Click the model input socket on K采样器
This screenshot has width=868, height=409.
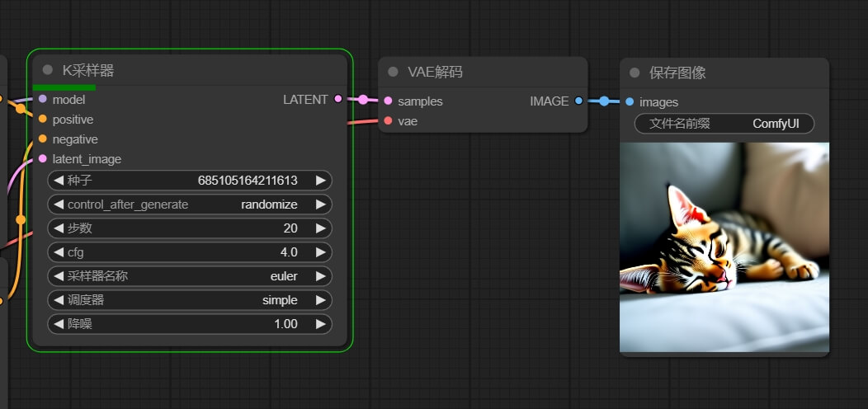pyautogui.click(x=43, y=99)
